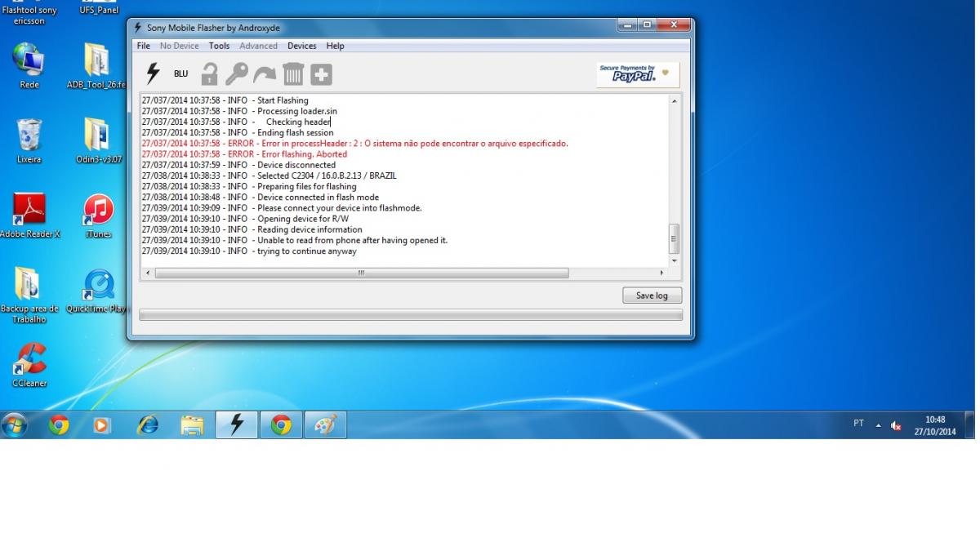
Task: Open Windows Explorer folder taskbar icon
Action: coord(193,424)
